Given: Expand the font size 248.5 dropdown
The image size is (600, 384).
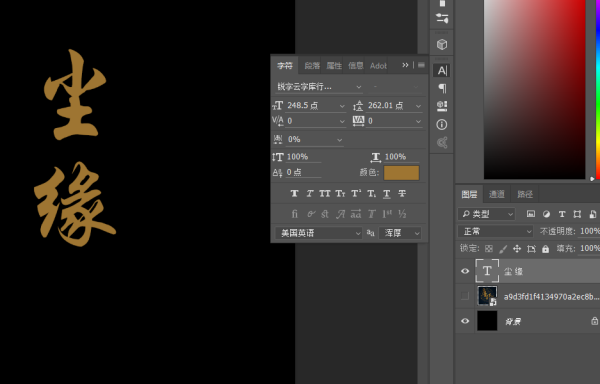Looking at the screenshot, I should 342,106.
